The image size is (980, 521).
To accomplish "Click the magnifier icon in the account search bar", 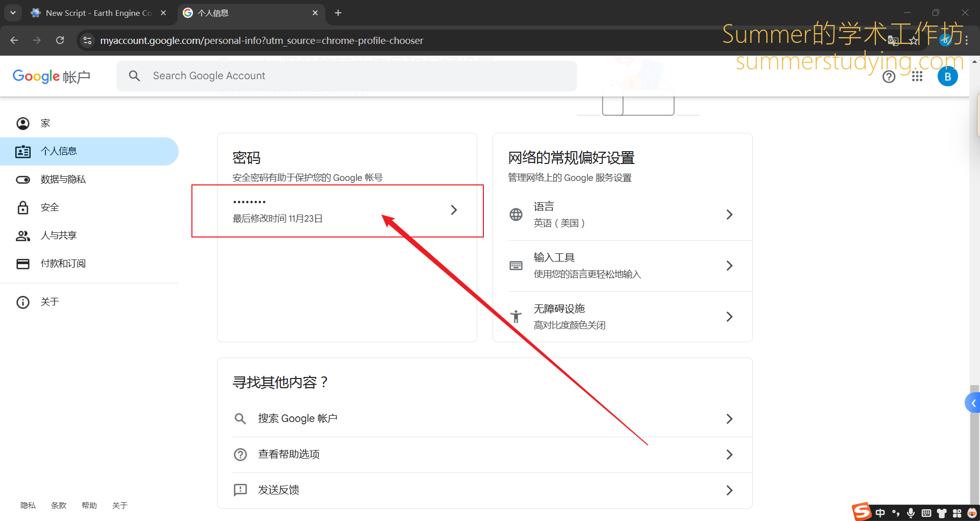I will [x=134, y=76].
